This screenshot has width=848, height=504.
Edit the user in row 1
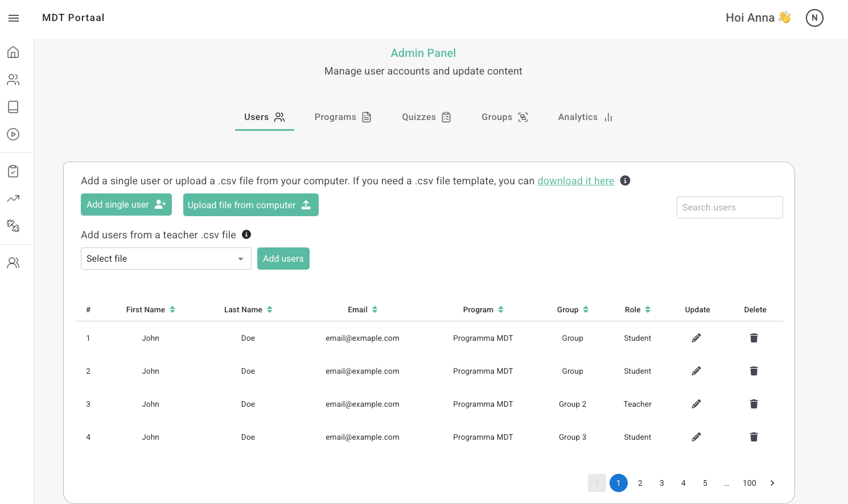tap(696, 338)
